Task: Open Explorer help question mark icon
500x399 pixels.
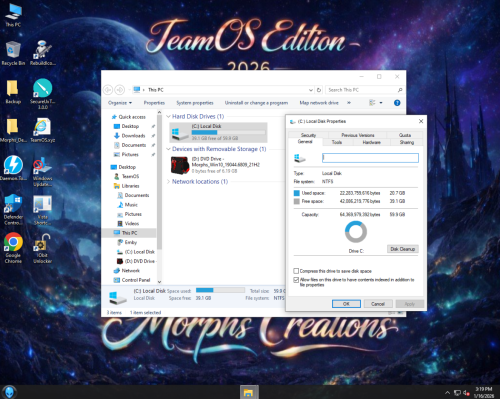Action: click(x=397, y=103)
